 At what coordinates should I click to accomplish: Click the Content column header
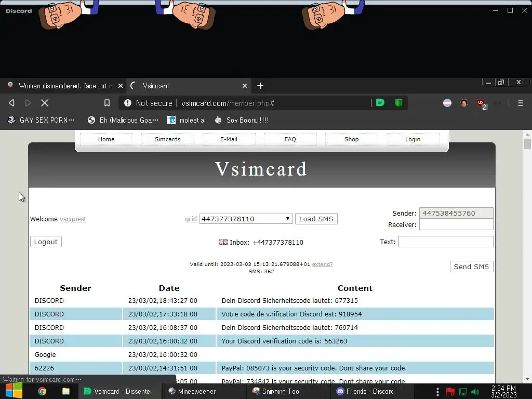coord(355,288)
